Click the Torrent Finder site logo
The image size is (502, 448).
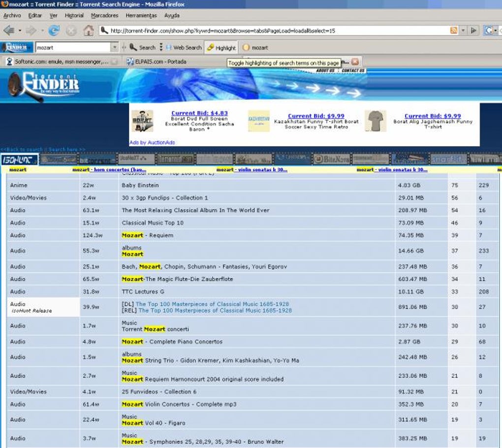[43, 86]
